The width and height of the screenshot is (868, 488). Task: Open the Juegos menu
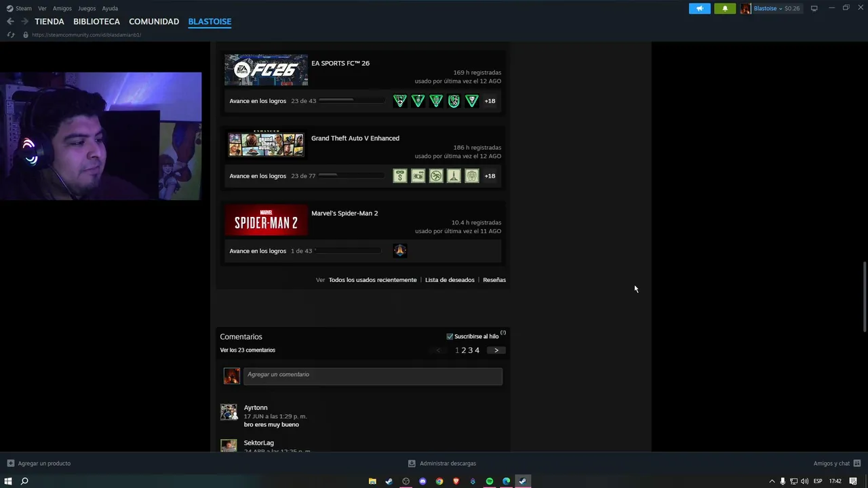(87, 8)
